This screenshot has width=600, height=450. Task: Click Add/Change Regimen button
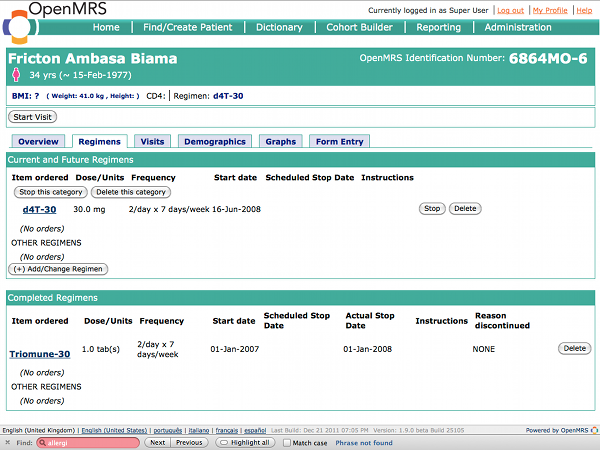click(58, 269)
